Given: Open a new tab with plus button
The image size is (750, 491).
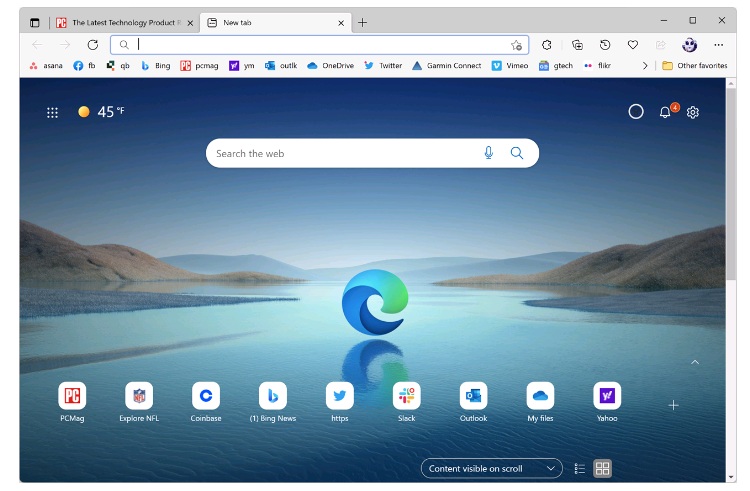Looking at the screenshot, I should tap(363, 22).
